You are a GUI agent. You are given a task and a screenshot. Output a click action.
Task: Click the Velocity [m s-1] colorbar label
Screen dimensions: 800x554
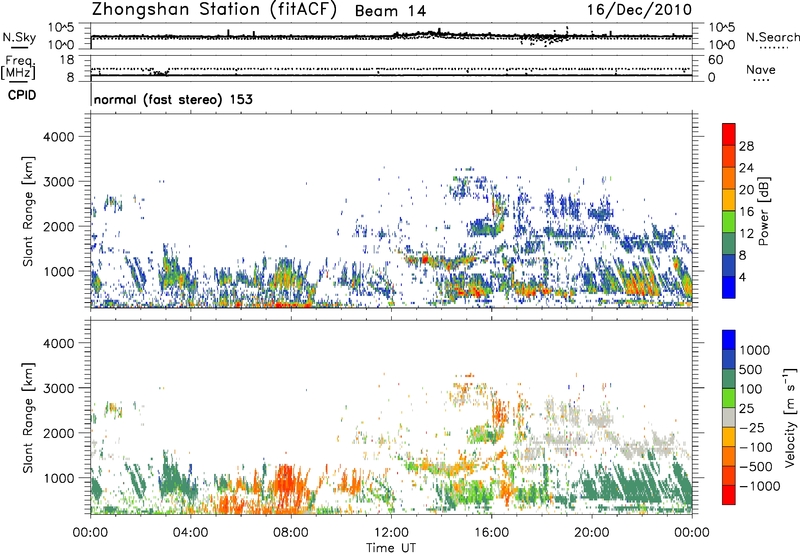[790, 417]
